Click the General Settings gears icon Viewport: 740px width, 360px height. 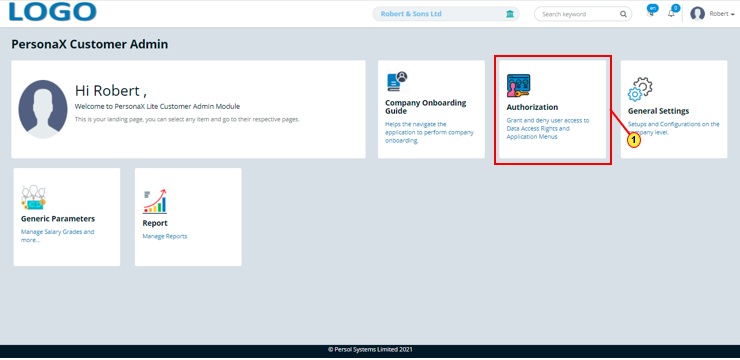click(640, 89)
